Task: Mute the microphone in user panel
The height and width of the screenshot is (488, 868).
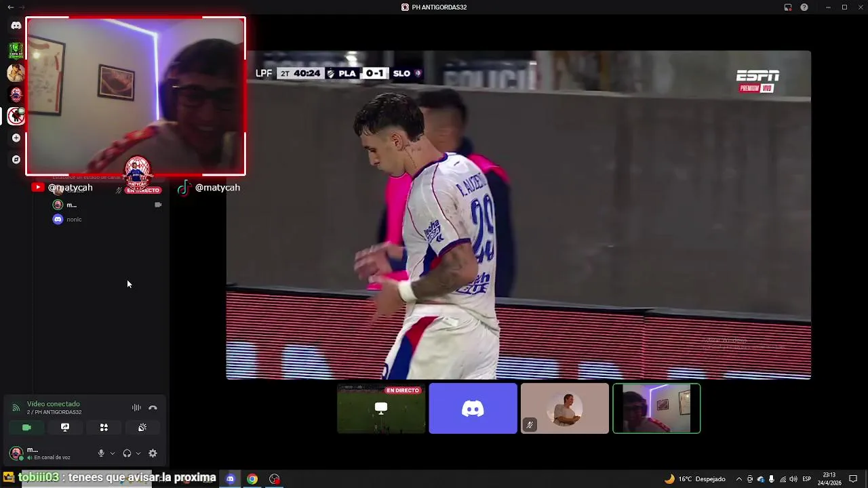Action: click(x=101, y=453)
